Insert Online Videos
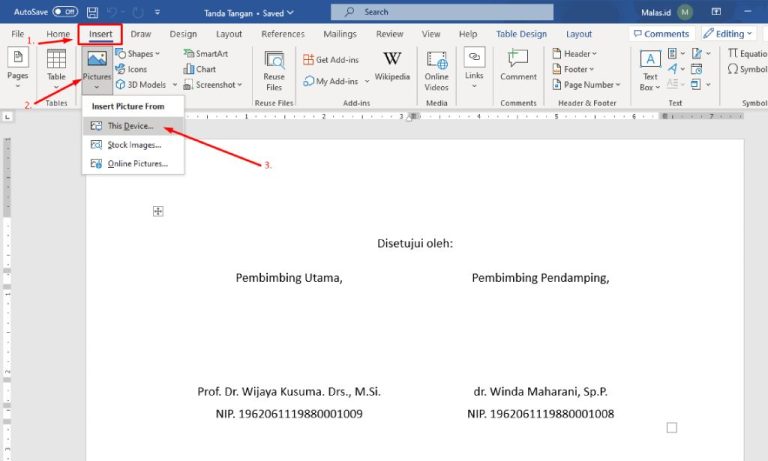 (436, 71)
